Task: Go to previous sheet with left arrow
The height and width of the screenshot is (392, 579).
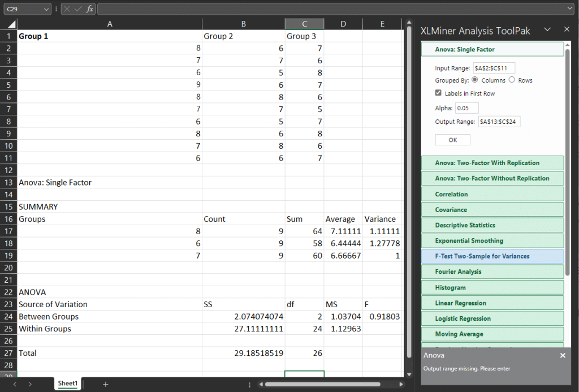Action: pos(15,384)
